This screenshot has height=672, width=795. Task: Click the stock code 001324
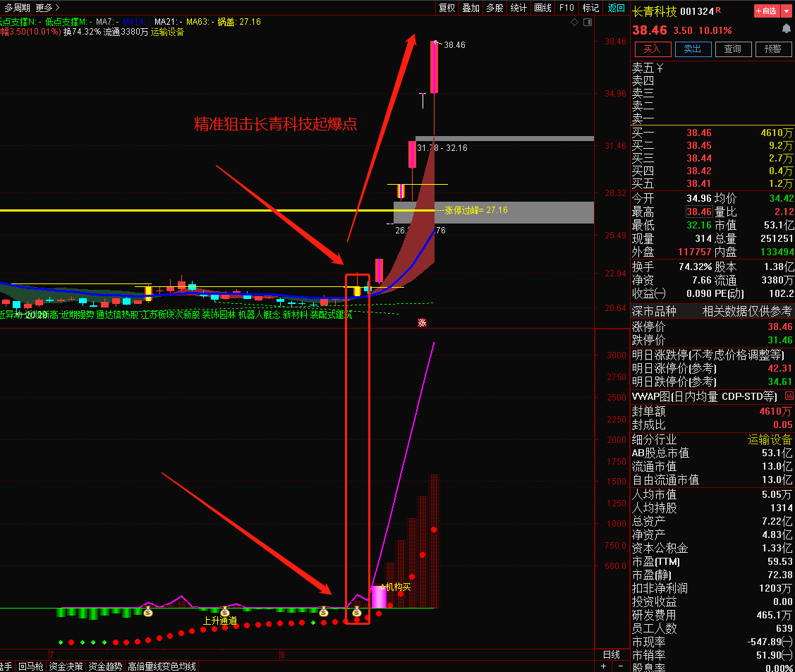tap(697, 11)
